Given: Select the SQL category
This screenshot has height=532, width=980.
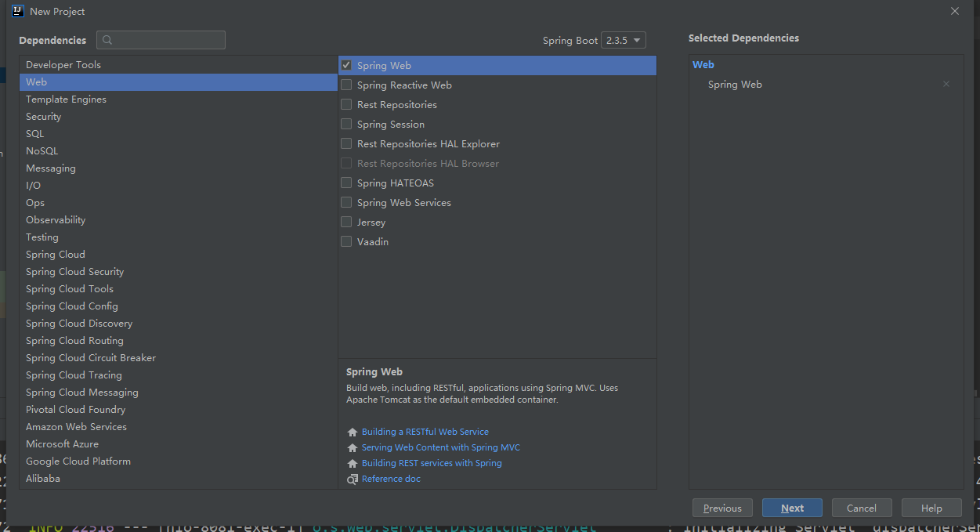Looking at the screenshot, I should (179, 134).
